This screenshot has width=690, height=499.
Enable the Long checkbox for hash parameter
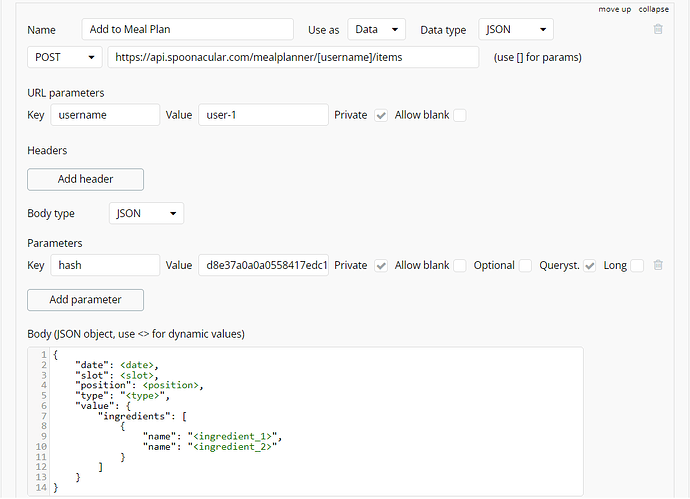click(x=637, y=266)
